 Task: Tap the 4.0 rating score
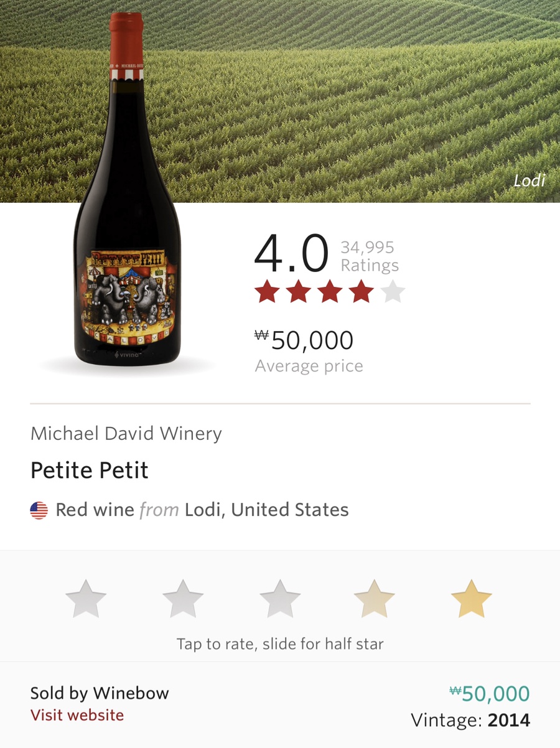[x=291, y=254]
